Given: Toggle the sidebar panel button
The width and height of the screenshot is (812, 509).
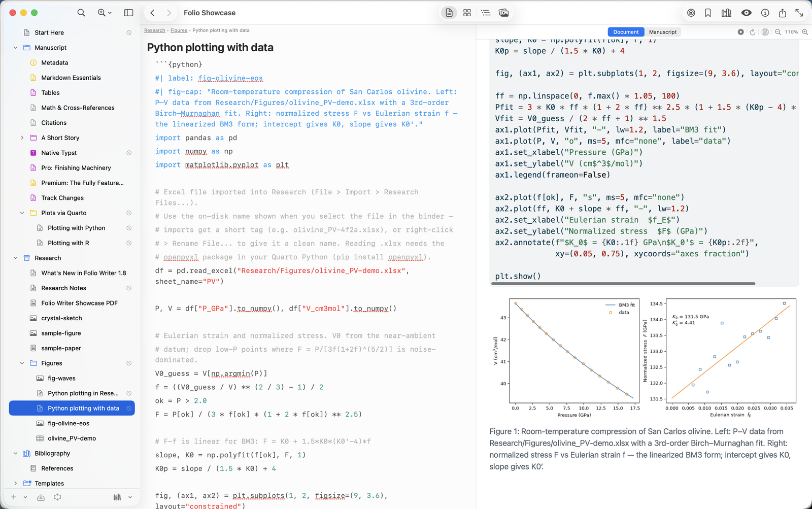Looking at the screenshot, I should 129,13.
